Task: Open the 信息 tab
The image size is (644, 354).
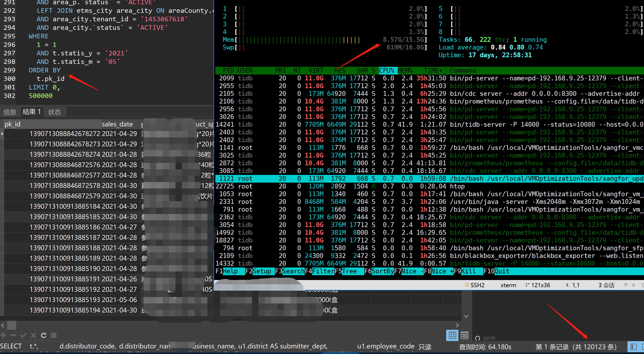Action: point(10,112)
